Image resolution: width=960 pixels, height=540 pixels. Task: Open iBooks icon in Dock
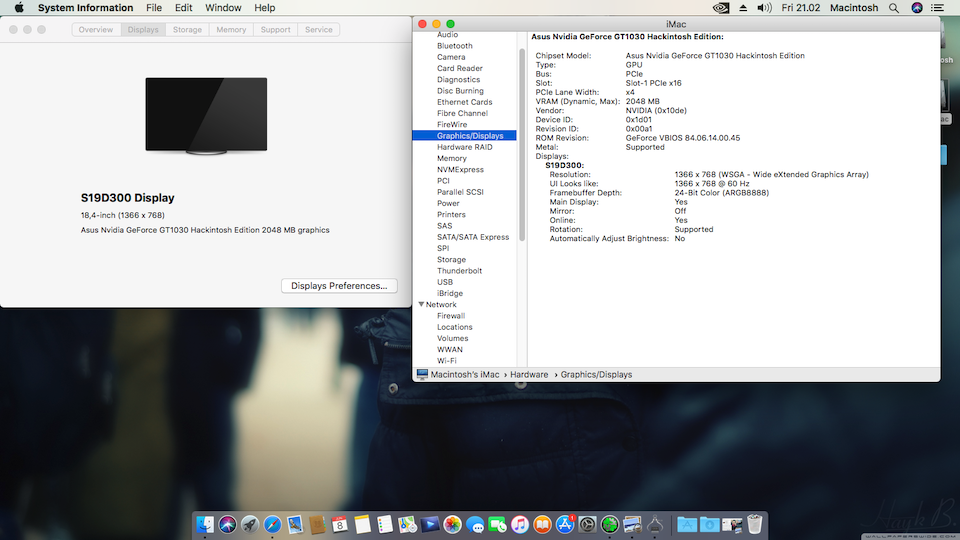[x=542, y=525]
